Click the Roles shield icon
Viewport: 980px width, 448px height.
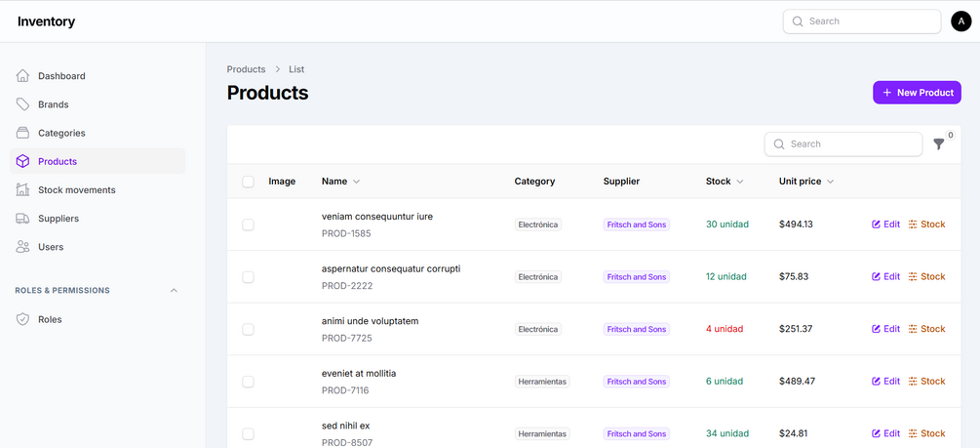(22, 319)
